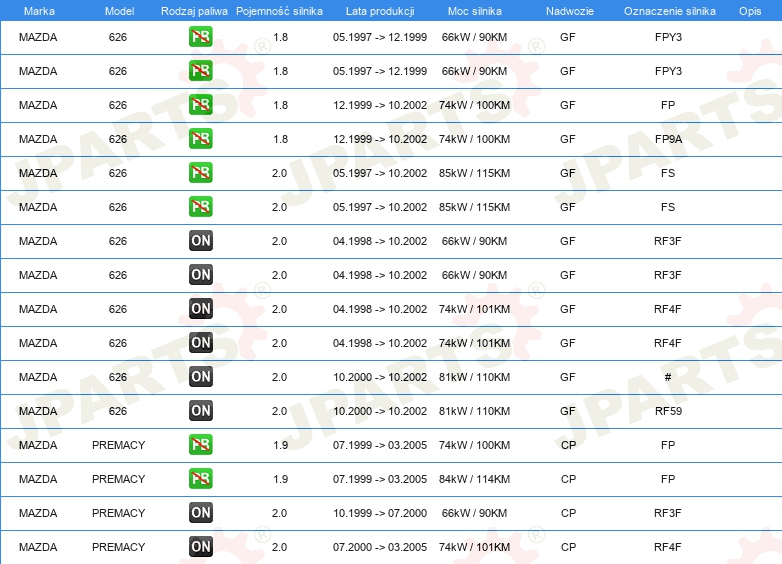Click the ON icon in the Premacy RF3F row
This screenshot has width=782, height=564.
click(x=200, y=512)
